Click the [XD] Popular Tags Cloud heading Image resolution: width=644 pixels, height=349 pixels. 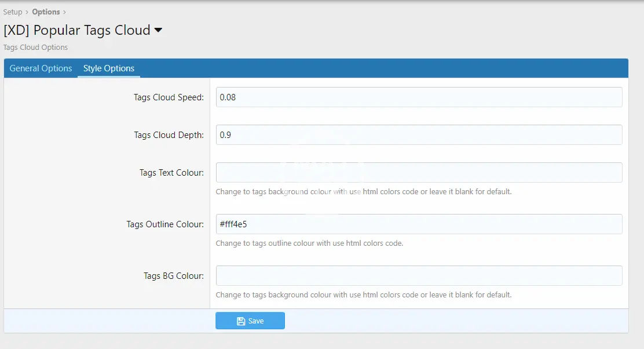tap(77, 31)
